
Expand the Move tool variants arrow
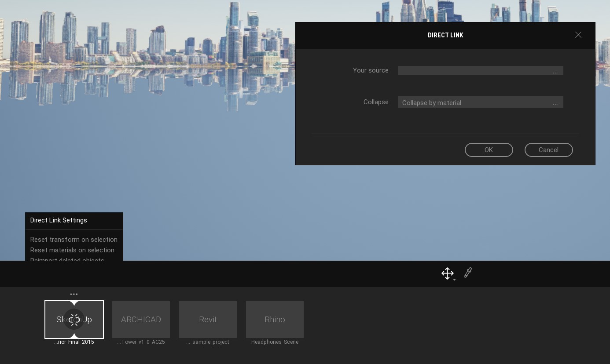pos(454,279)
